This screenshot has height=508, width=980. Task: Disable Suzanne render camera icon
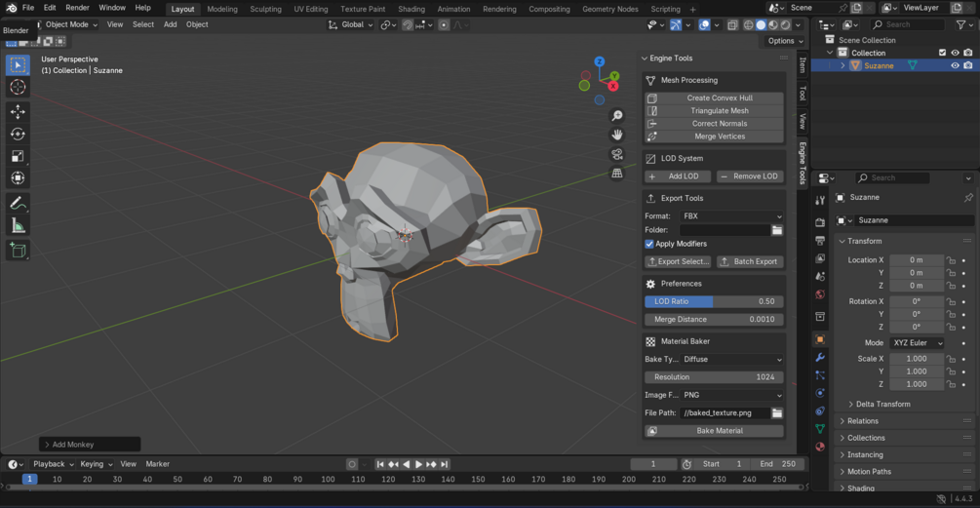967,65
